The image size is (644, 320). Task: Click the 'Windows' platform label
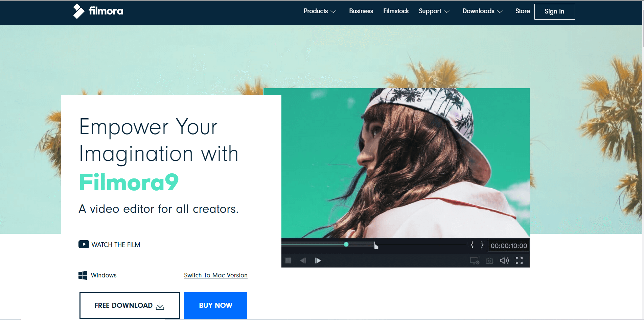pyautogui.click(x=103, y=275)
